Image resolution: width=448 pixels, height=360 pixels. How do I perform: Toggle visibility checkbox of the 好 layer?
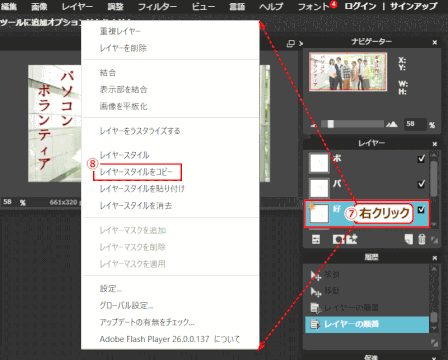(x=421, y=209)
